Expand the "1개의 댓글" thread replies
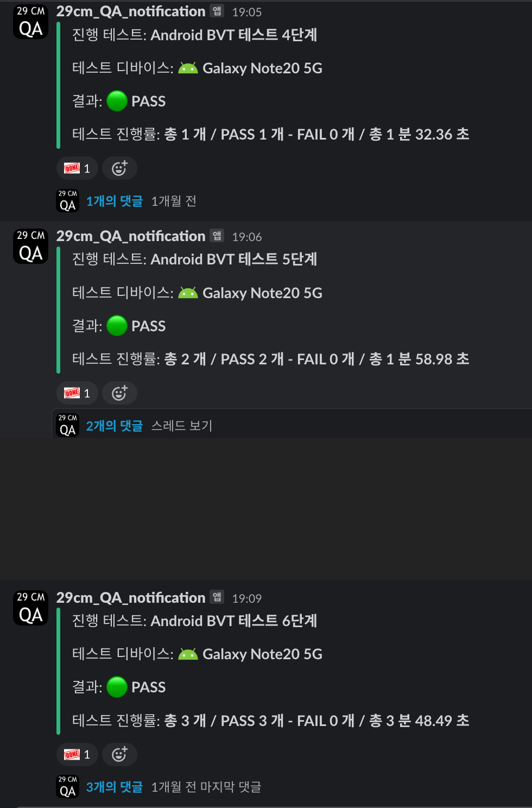 click(115, 201)
